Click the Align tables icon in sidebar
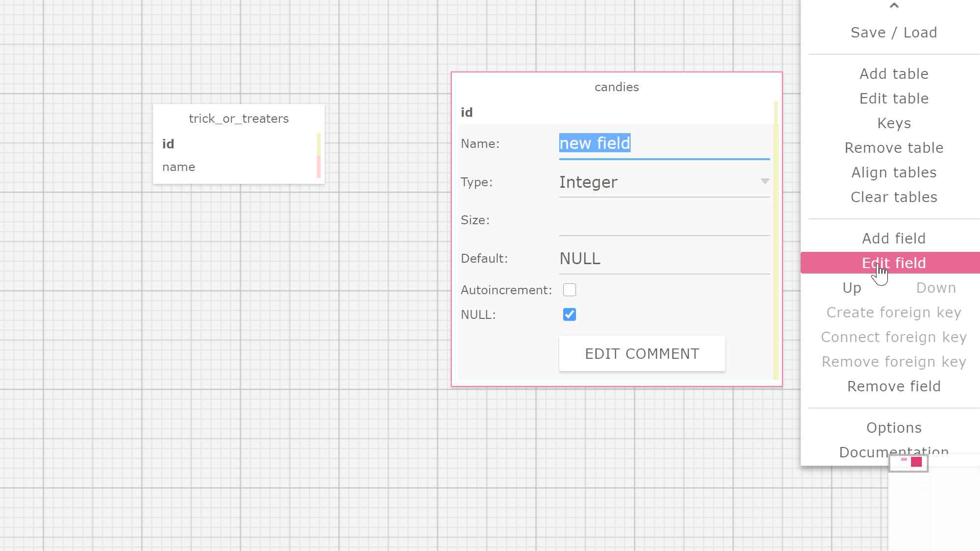Image resolution: width=980 pixels, height=551 pixels. point(894,172)
